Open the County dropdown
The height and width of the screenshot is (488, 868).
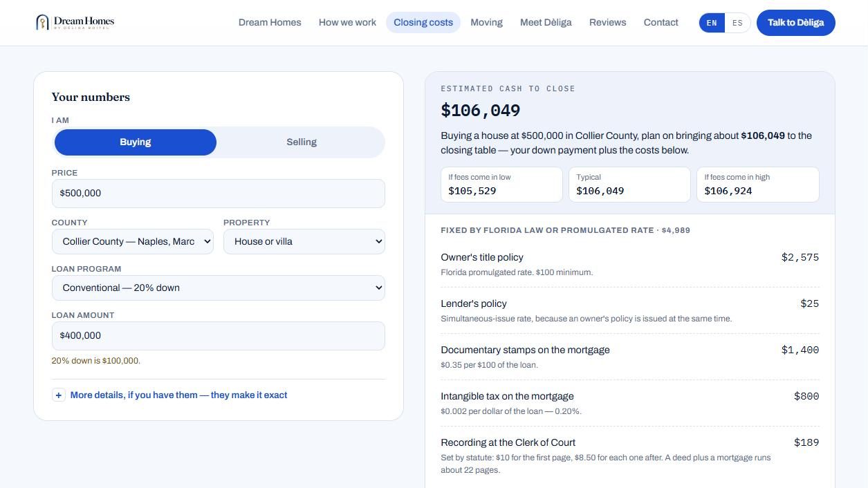coord(133,242)
